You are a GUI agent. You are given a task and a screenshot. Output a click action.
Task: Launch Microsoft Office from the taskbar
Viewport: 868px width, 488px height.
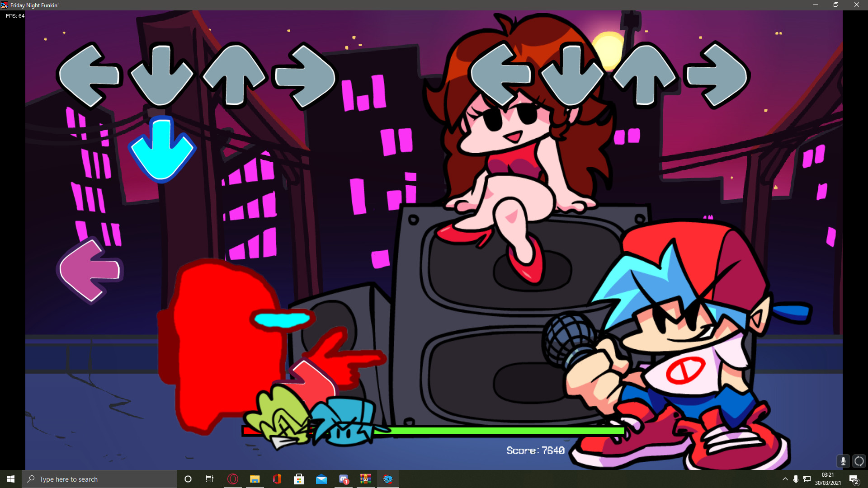pos(276,479)
